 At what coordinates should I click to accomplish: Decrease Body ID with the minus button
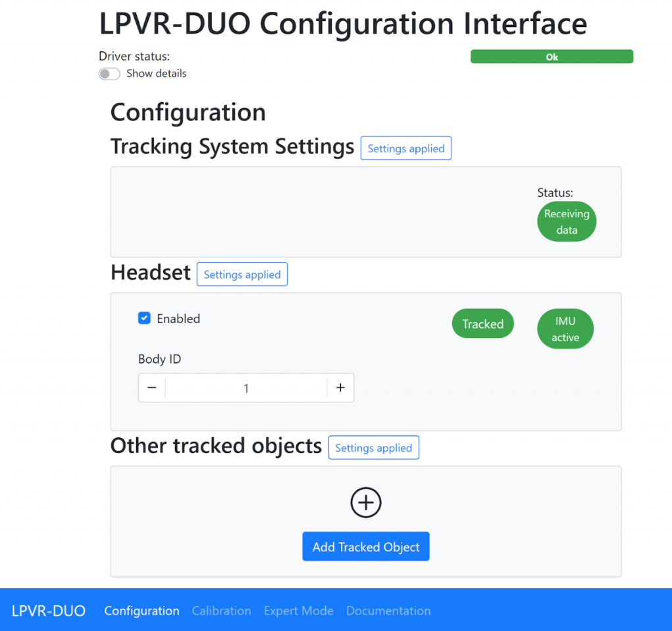pyautogui.click(x=152, y=388)
